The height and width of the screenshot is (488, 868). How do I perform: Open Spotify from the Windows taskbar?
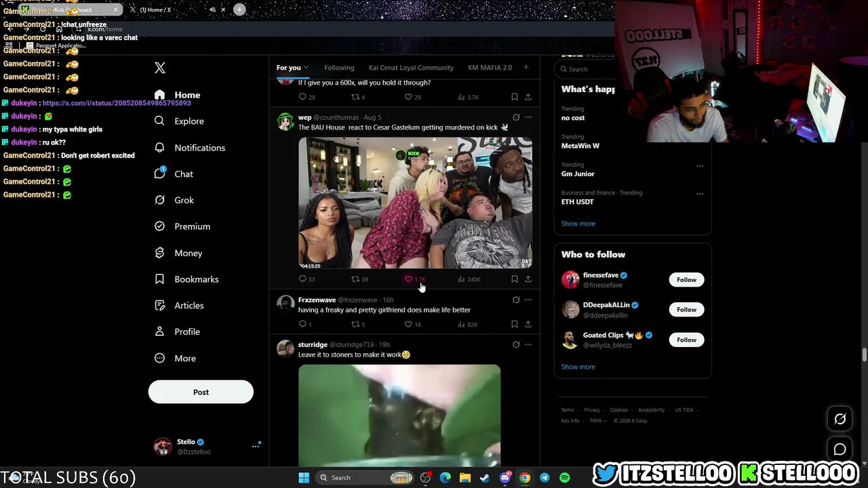pos(564,478)
